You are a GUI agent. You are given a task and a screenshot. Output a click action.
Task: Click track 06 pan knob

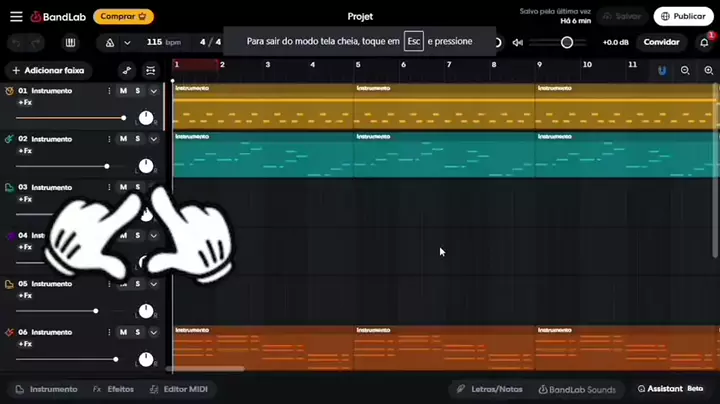pos(146,359)
